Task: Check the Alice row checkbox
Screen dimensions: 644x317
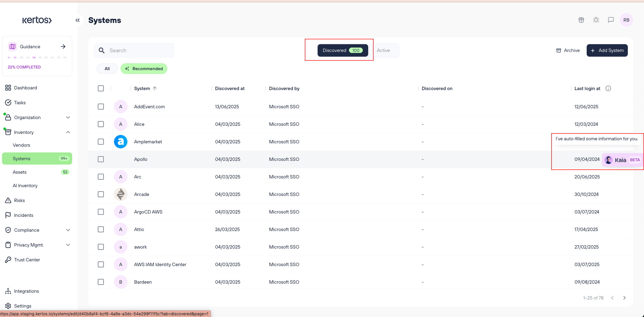Action: click(101, 124)
